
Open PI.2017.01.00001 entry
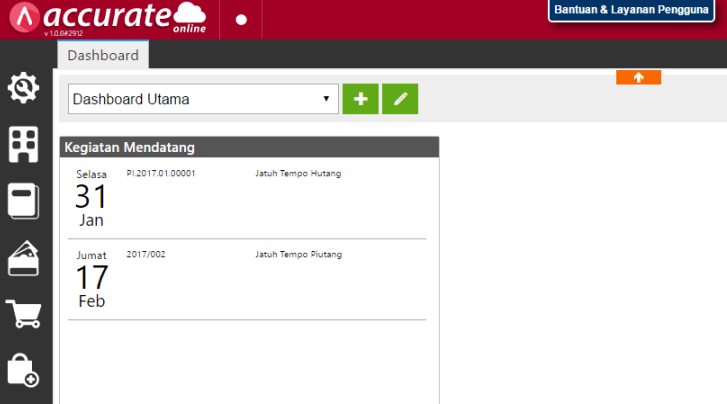(x=161, y=173)
